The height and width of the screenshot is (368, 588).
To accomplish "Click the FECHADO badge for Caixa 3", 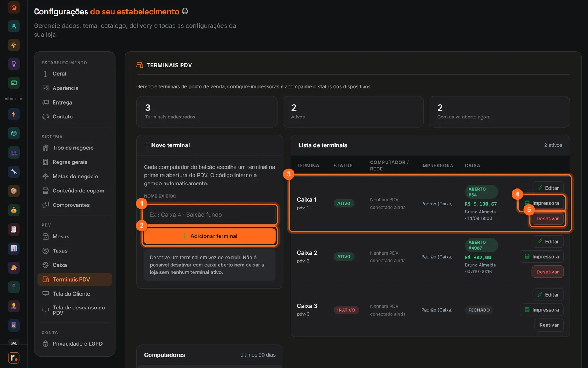I will click(479, 310).
